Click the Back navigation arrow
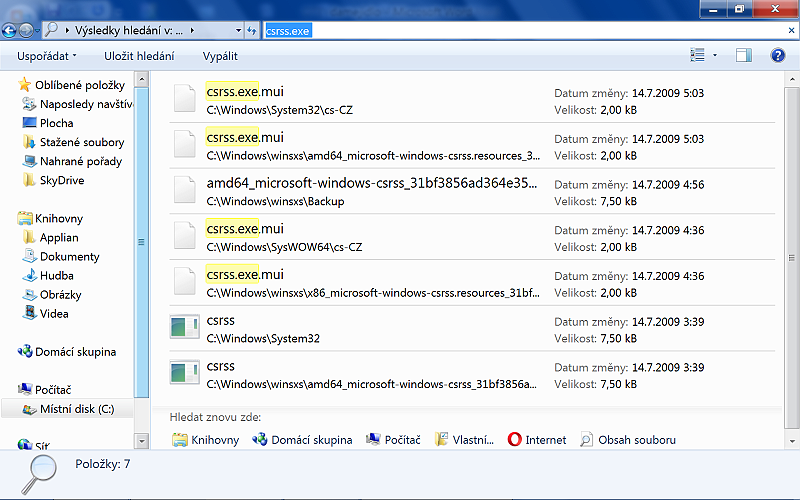The width and height of the screenshot is (800, 500). (x=12, y=31)
